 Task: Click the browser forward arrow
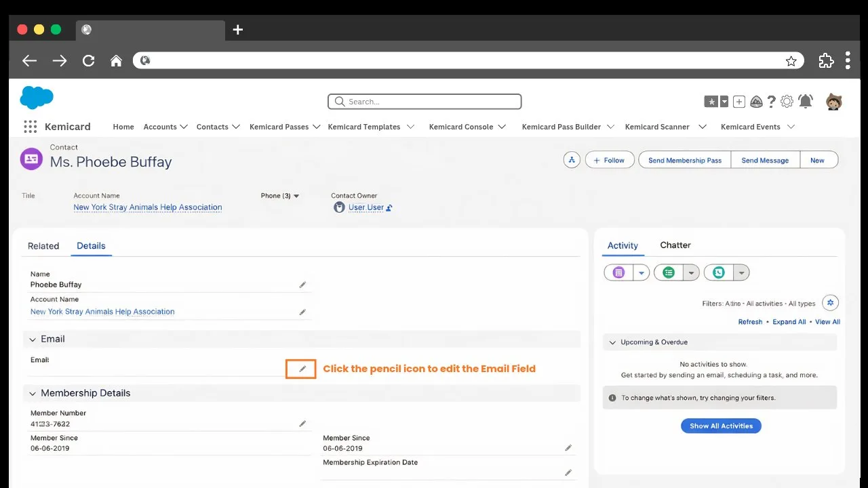(60, 61)
